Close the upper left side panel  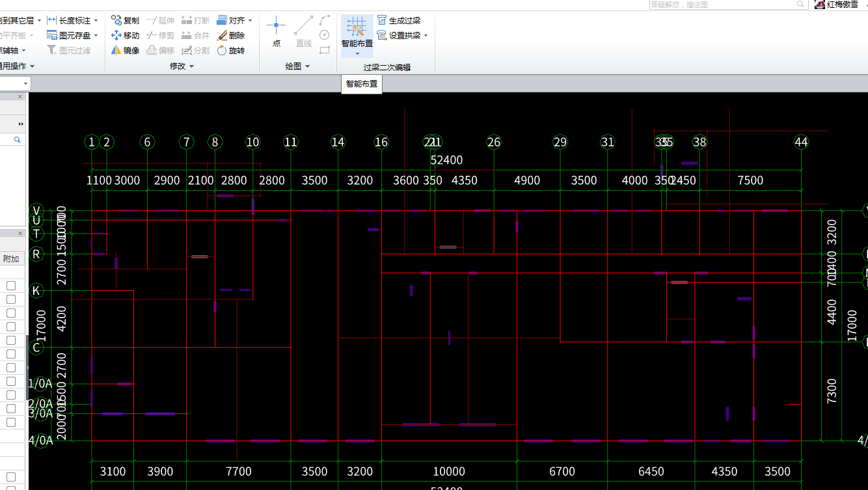(20, 96)
